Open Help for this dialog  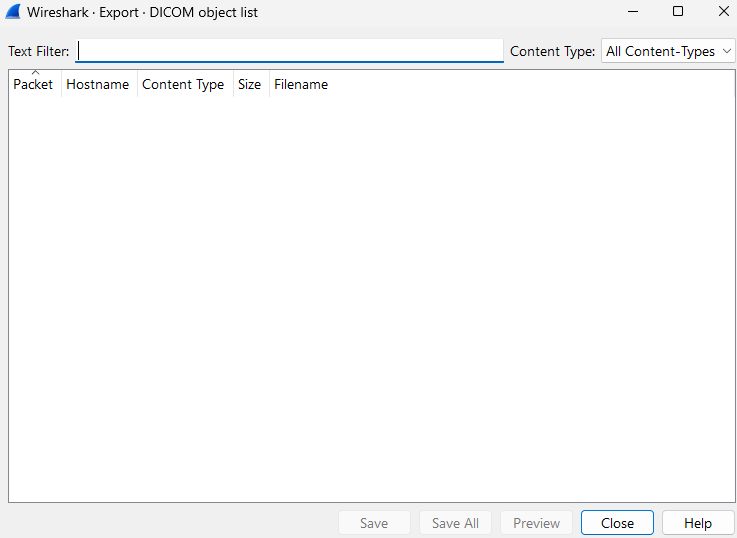[x=698, y=523]
